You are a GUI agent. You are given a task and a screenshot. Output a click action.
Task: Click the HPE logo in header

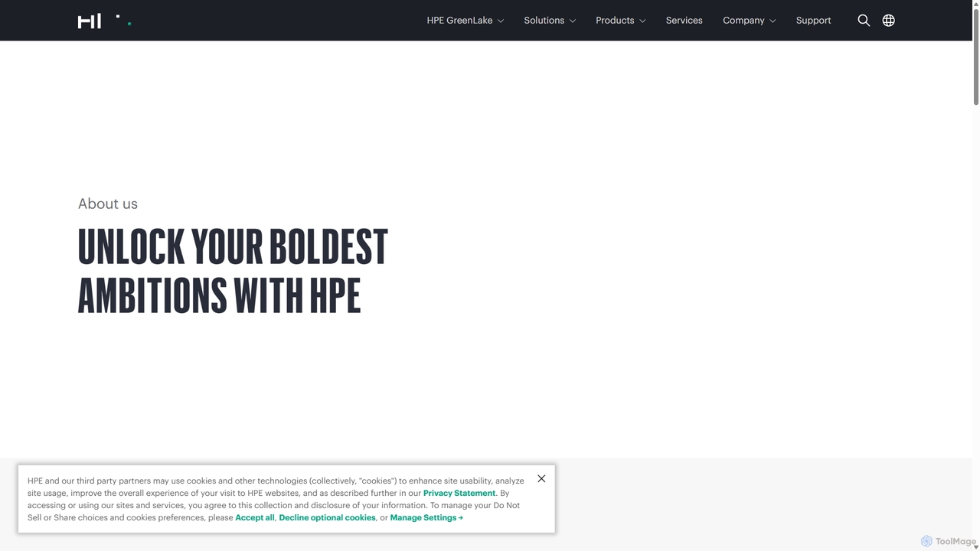(x=105, y=21)
